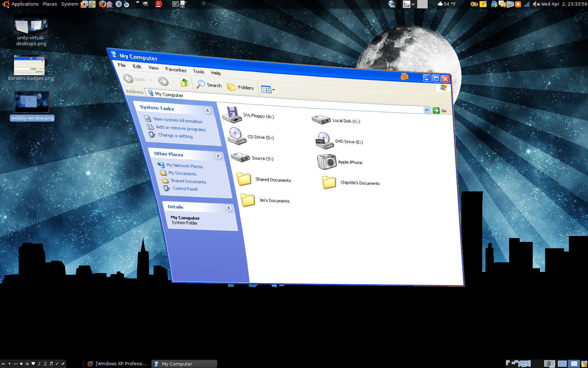Select borders-badges.png on the desktop
Screen dimensions: 588x368
31,68
